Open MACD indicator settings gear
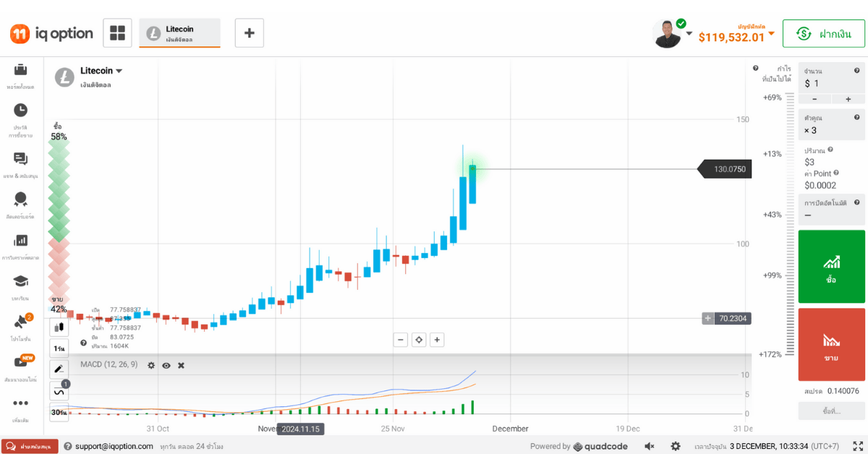The height and width of the screenshot is (454, 868). (151, 365)
